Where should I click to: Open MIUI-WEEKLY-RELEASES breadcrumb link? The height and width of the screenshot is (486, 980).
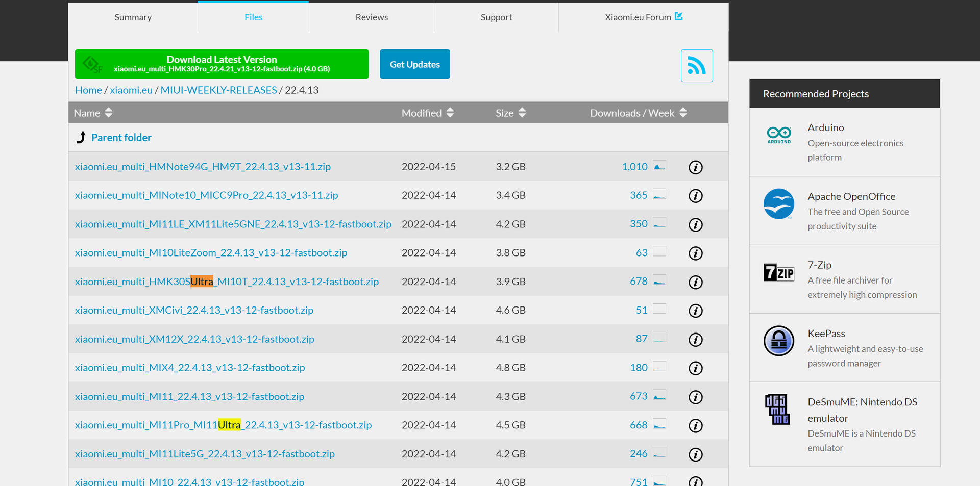(x=219, y=90)
